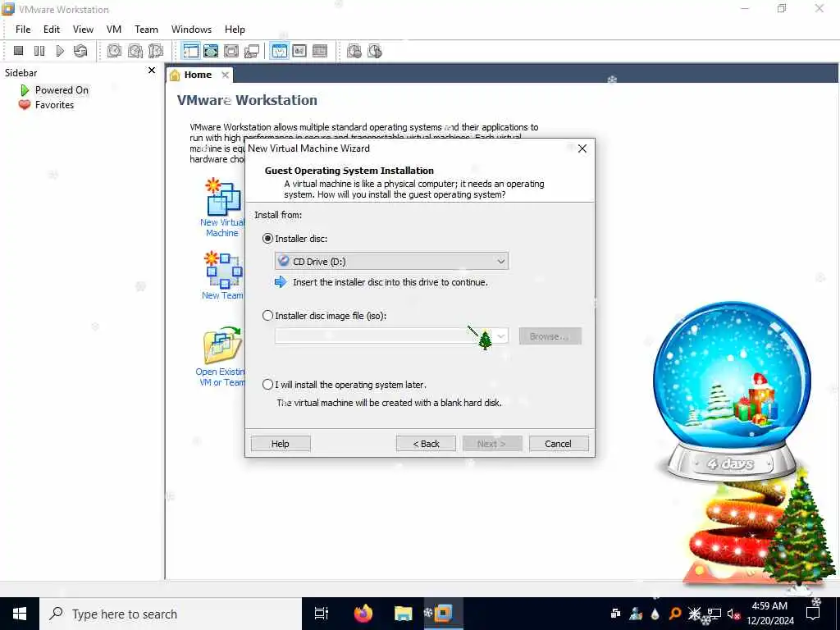
Task: Click the orange magnifier tray icon
Action: click(x=675, y=614)
